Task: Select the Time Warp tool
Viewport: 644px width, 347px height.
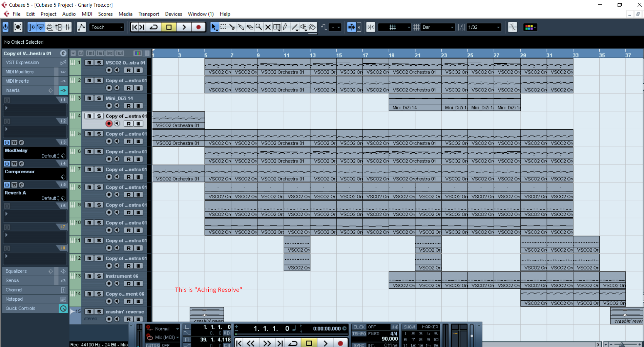Action: [277, 27]
